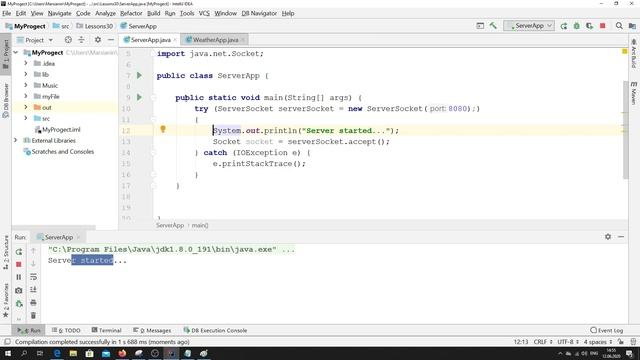
Task: Open Project panel settings gear
Action: point(98,40)
